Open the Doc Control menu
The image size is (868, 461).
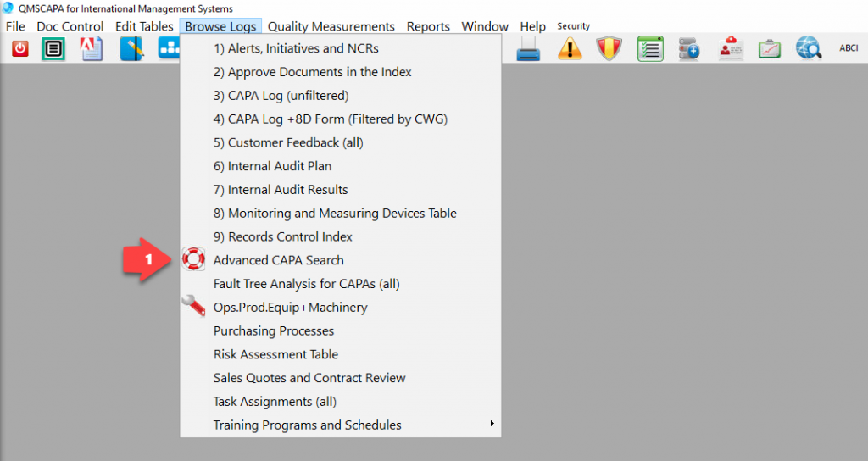(70, 26)
